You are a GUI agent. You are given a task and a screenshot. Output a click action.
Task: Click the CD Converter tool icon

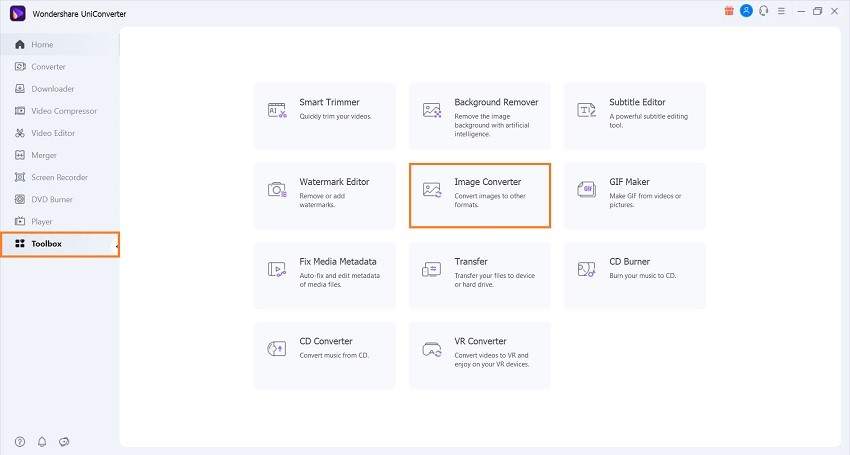[x=277, y=349]
